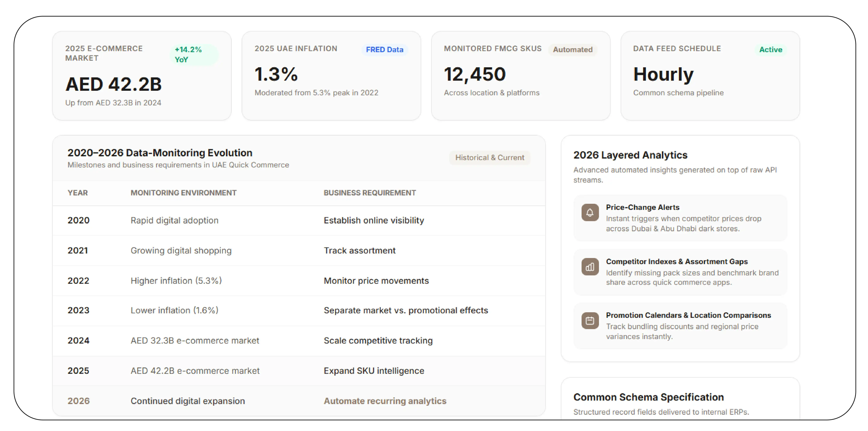Click the calendar icon for Promotion Calendars

point(590,320)
